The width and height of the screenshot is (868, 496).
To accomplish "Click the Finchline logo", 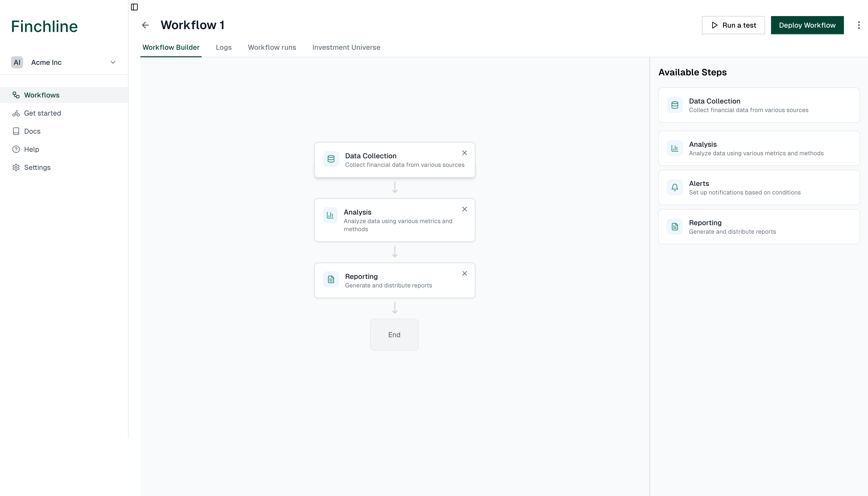I will click(x=44, y=27).
